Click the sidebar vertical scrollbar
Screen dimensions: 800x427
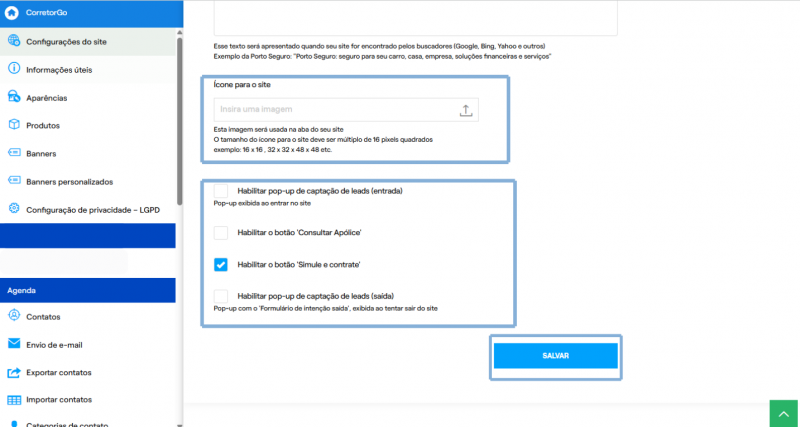point(179,121)
